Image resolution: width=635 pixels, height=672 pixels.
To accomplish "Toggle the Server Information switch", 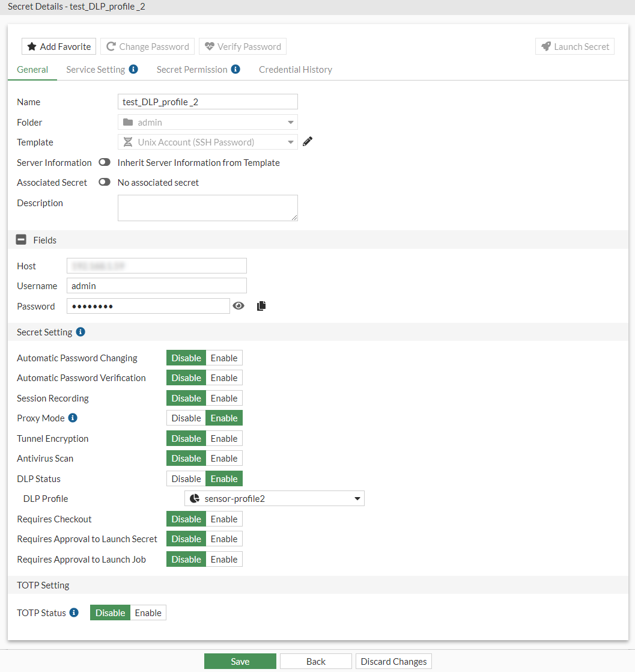I will 104,162.
